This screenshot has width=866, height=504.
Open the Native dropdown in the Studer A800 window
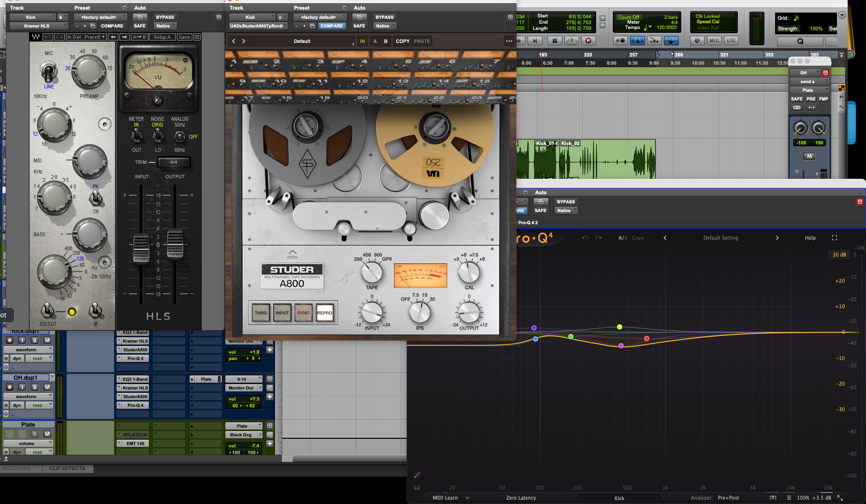[x=384, y=26]
